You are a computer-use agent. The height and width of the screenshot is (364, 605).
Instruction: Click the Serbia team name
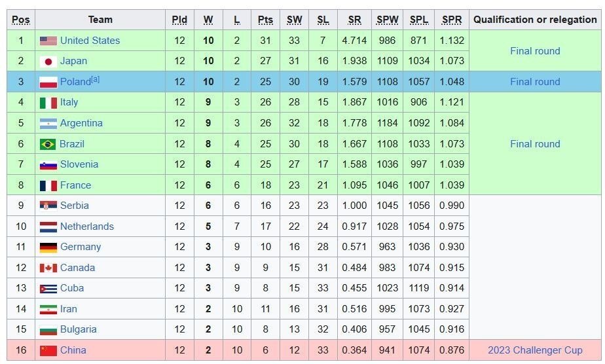[x=74, y=206]
